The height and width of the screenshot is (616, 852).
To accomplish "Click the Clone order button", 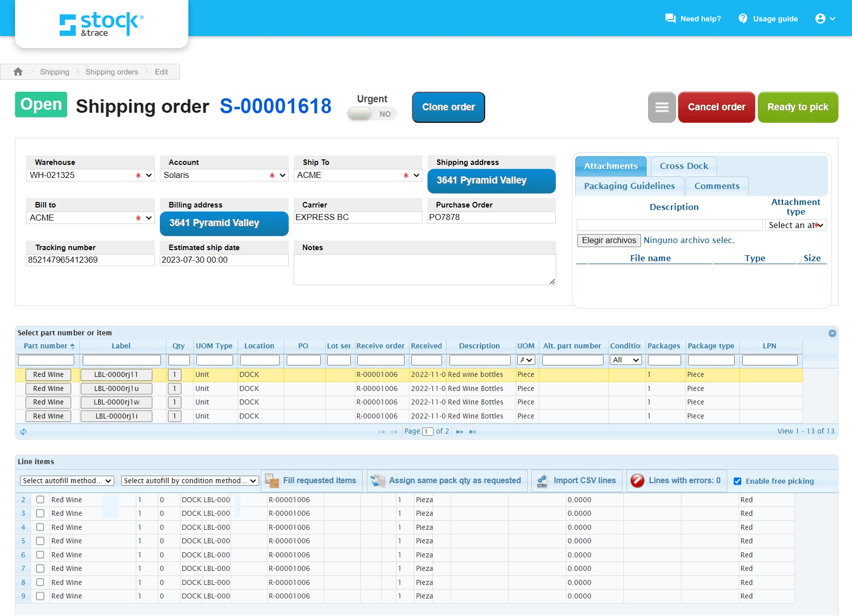I will click(x=448, y=107).
